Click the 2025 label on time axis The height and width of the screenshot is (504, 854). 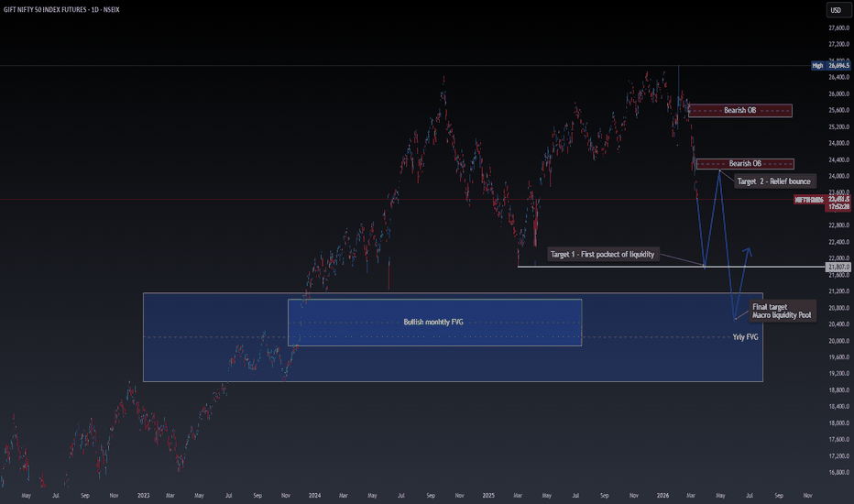tap(487, 495)
